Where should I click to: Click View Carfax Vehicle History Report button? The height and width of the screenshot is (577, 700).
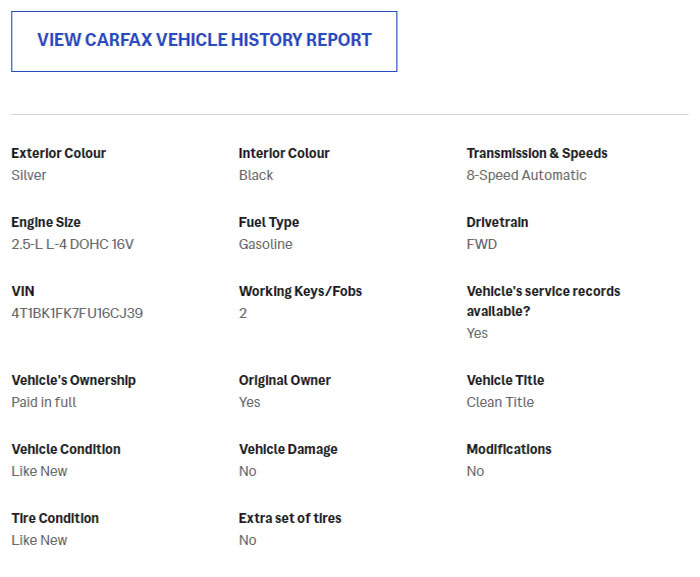pyautogui.click(x=204, y=41)
